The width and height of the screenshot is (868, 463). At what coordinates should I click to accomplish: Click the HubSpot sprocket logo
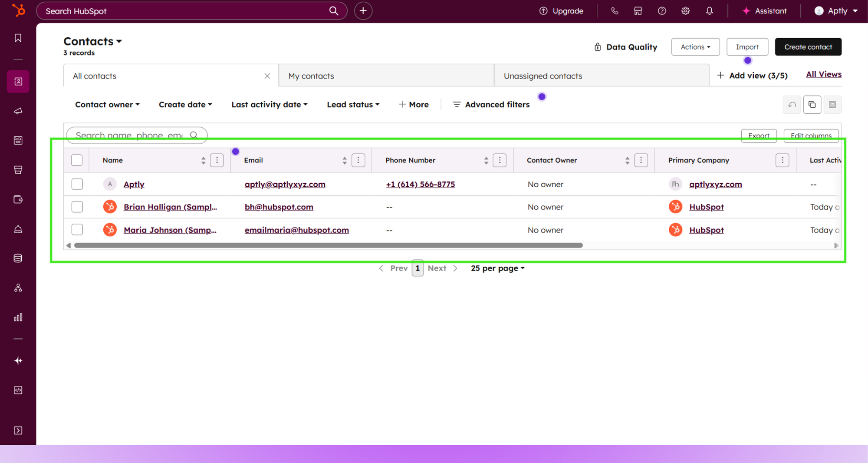click(18, 10)
